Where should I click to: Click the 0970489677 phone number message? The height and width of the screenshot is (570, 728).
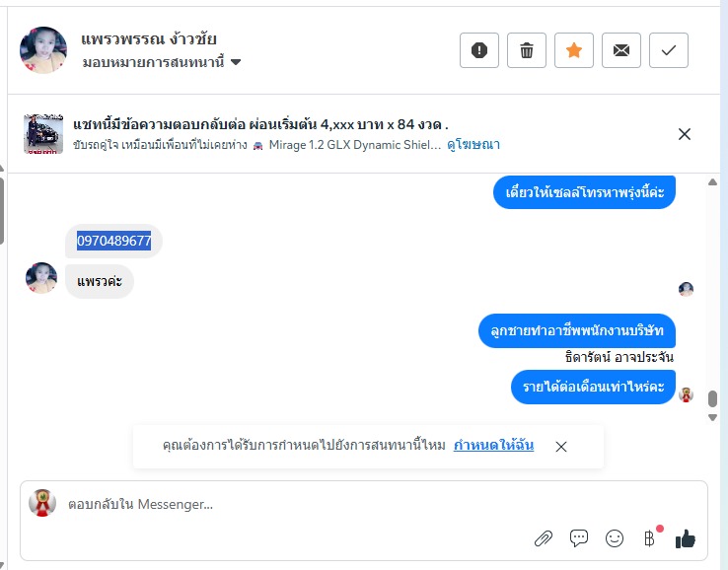point(114,241)
